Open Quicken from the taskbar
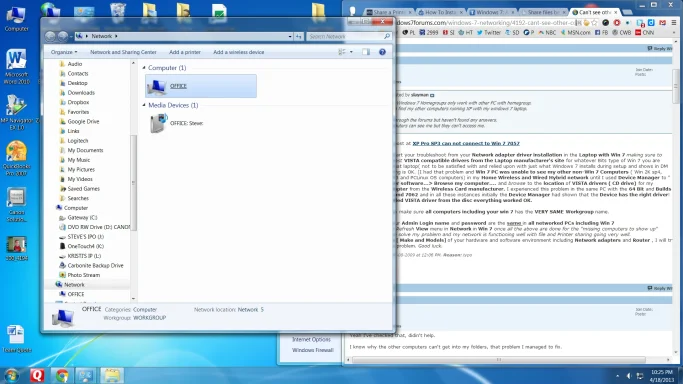683x384 pixels. pyautogui.click(x=37, y=375)
